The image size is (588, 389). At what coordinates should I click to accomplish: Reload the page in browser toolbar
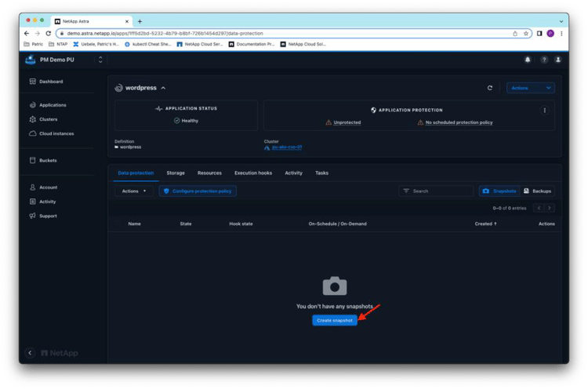(49, 34)
